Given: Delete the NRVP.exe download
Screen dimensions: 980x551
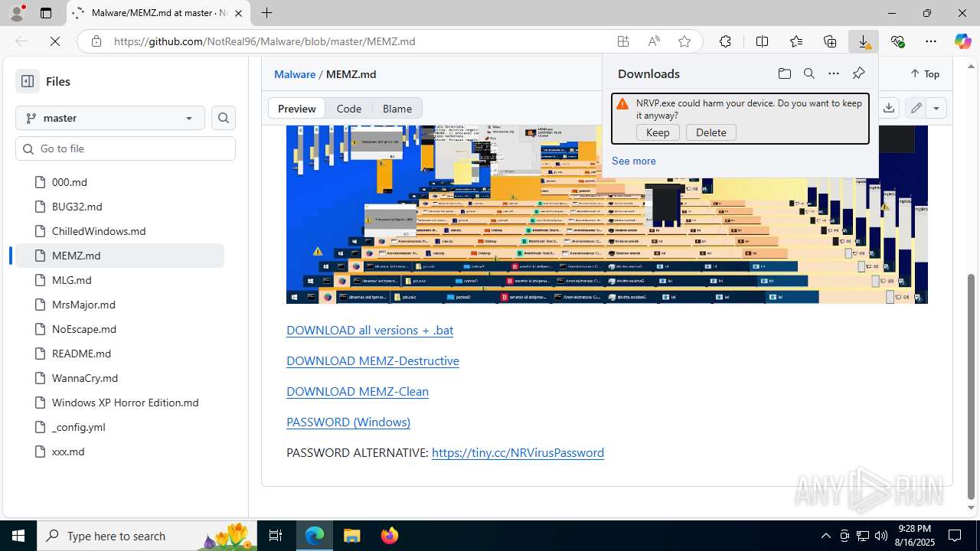Looking at the screenshot, I should (x=711, y=132).
